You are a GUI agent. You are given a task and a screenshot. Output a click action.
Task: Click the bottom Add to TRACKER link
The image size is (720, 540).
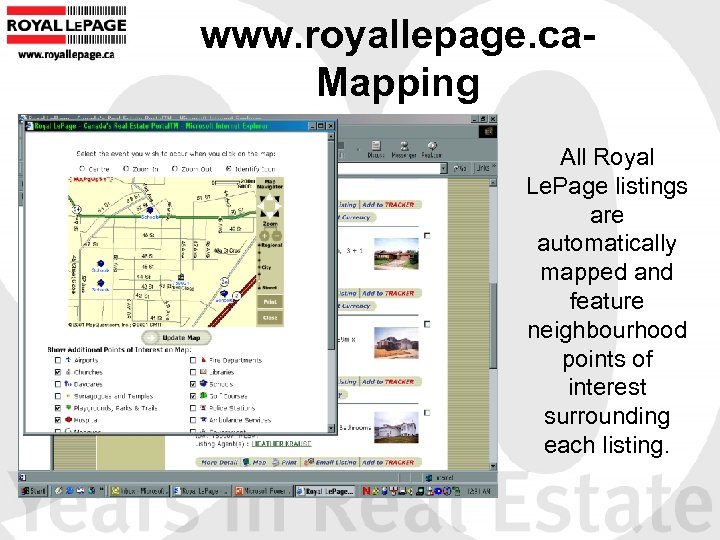[x=388, y=462]
